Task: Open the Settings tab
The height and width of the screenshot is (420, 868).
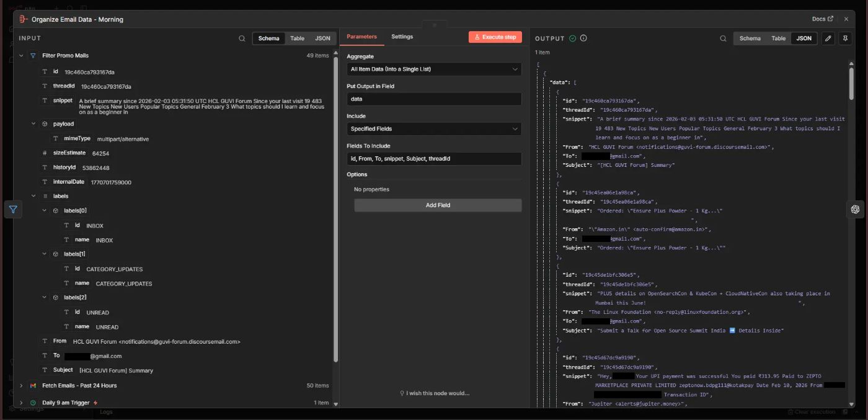Action: 402,37
